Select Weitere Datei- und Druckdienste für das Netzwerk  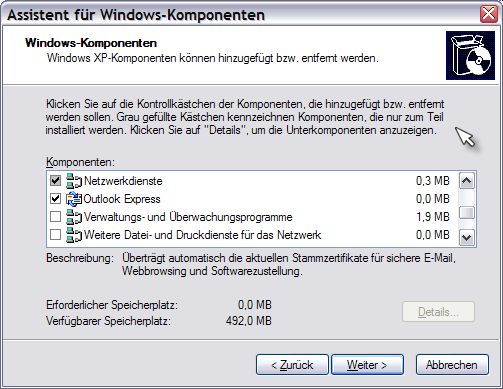250,235
